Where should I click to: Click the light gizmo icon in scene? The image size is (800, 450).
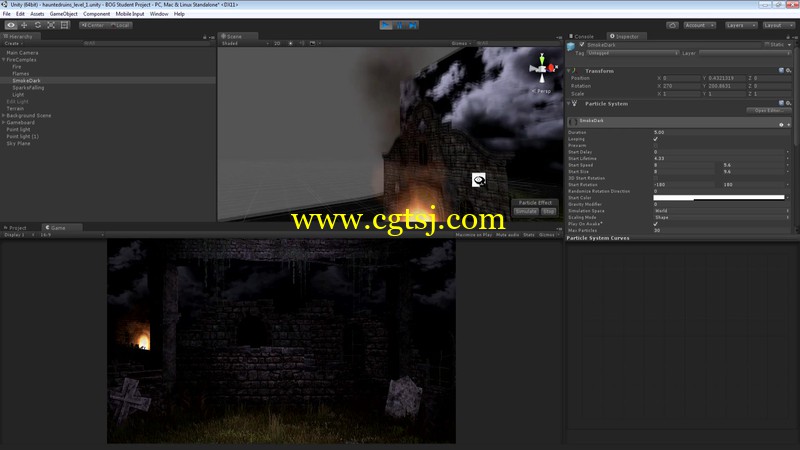tap(479, 180)
